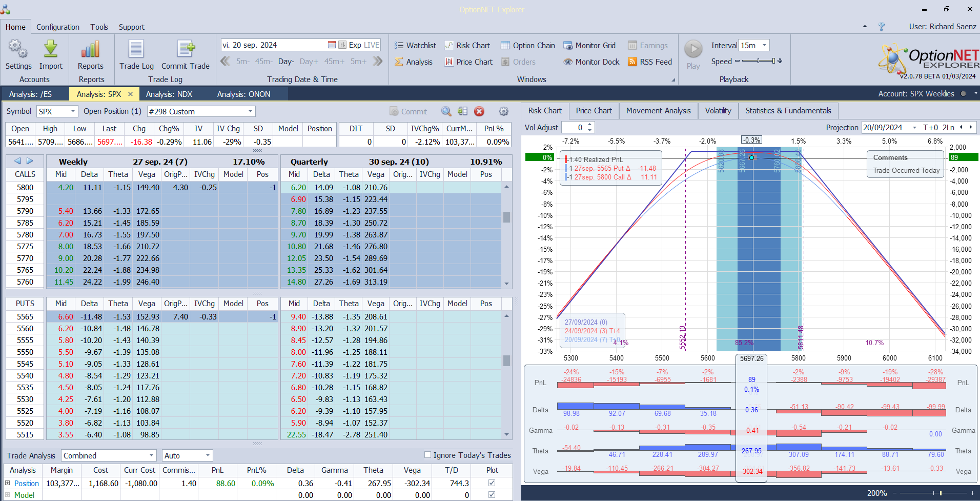Image resolution: width=980 pixels, height=501 pixels.
Task: Click the 5m- time step button
Action: pyautogui.click(x=243, y=62)
